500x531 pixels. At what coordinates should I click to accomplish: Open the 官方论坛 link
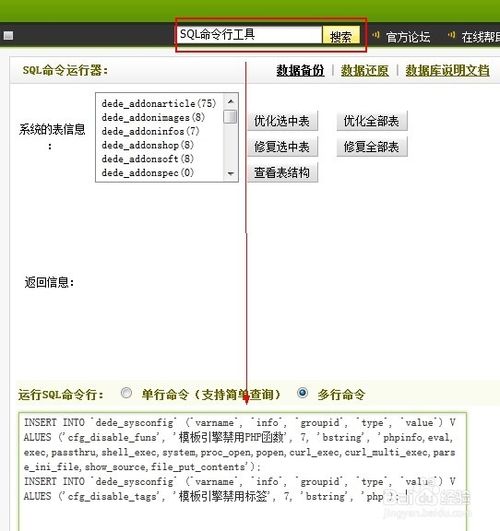[408, 37]
